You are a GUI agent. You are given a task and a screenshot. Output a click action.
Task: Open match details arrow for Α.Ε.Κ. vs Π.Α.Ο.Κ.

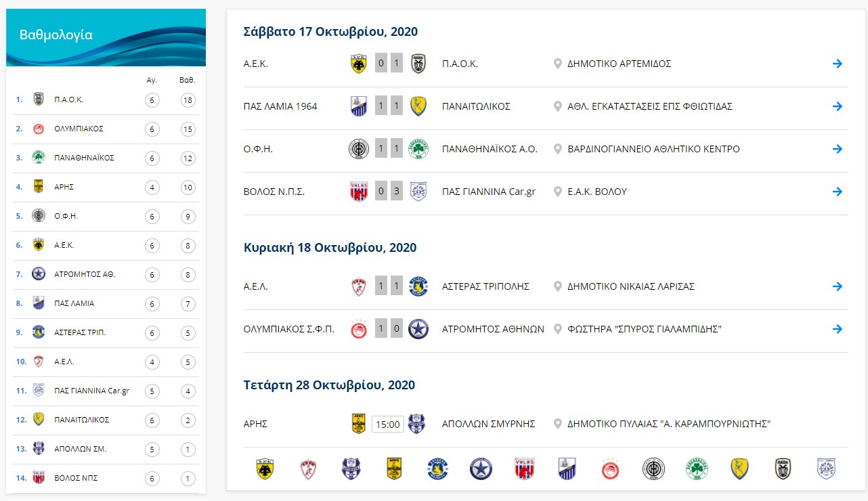[838, 64]
